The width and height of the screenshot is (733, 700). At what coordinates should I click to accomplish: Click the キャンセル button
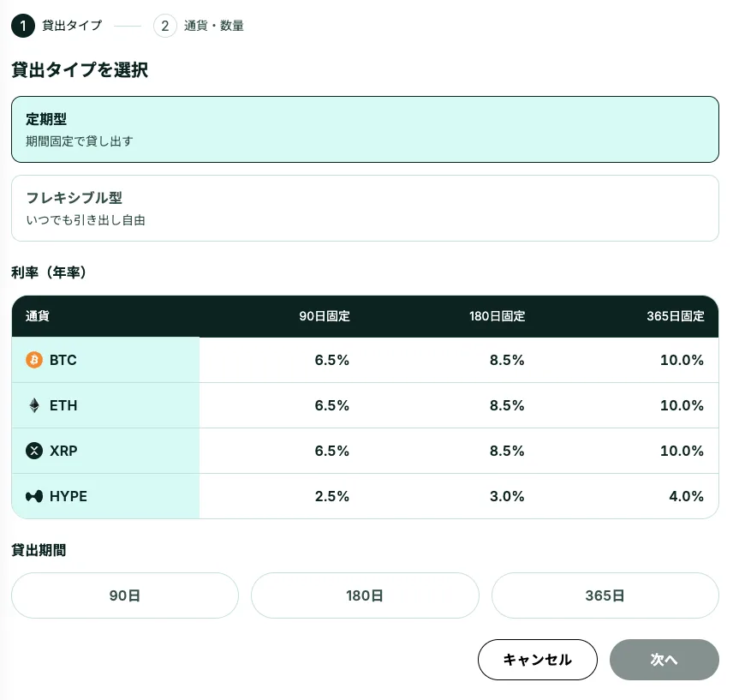click(538, 660)
